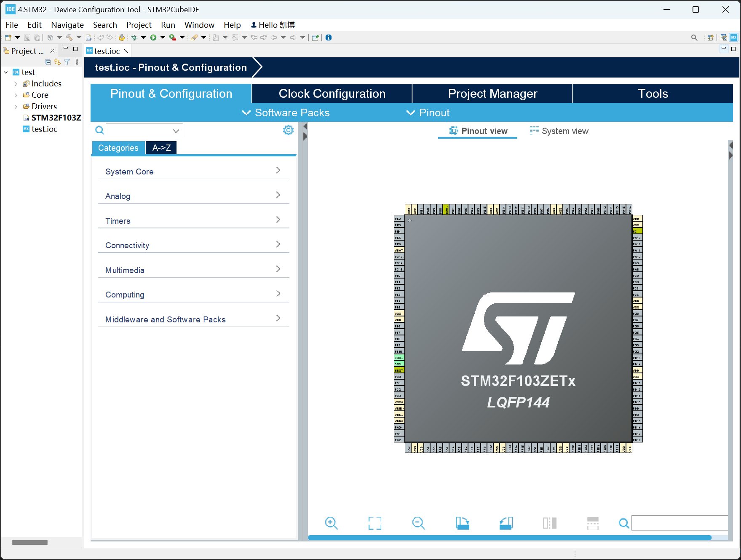The image size is (741, 560).
Task: Click the VBAT pin on the chip
Action: coord(399,250)
